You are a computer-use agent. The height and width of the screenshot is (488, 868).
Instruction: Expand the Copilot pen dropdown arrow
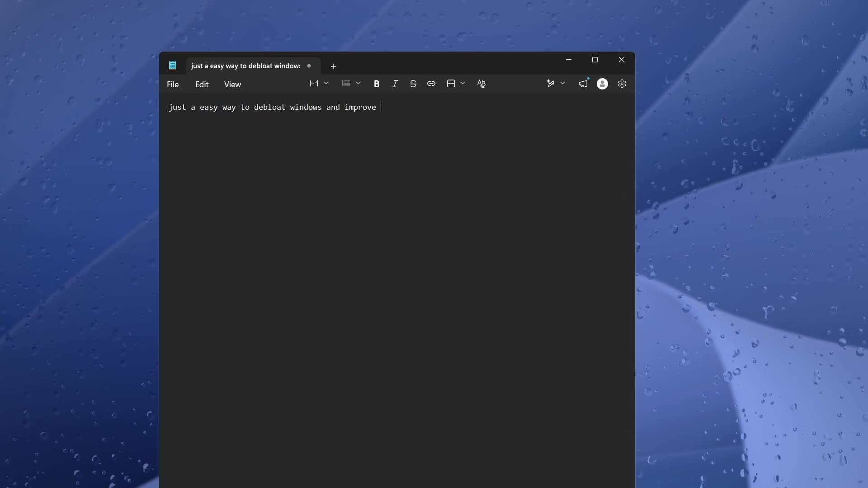[x=562, y=83]
